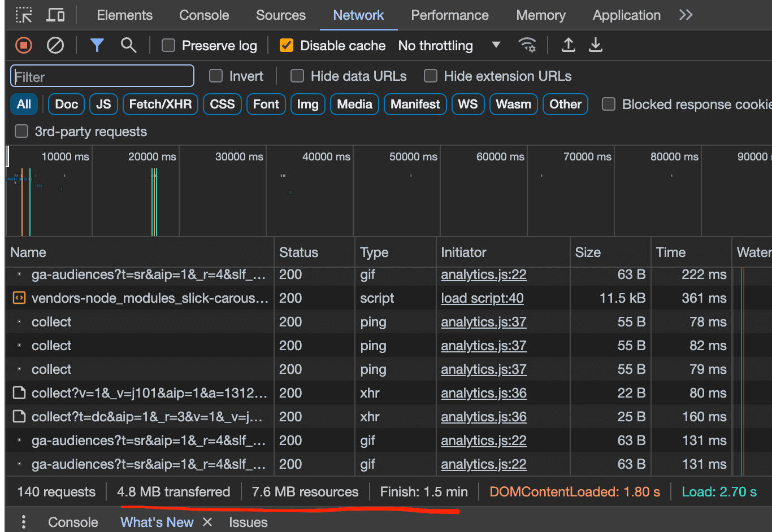Screen dimensions: 772x532
Task: Sort by the Initiator column header
Action: click(x=503, y=252)
